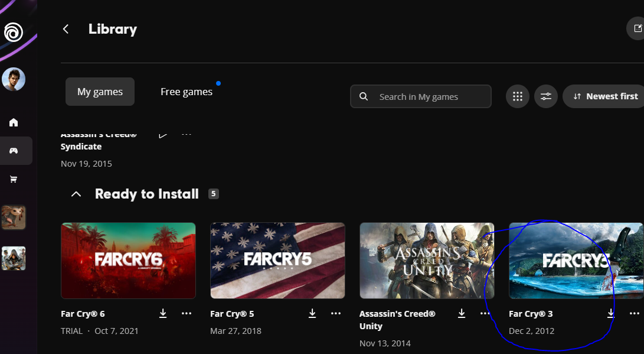Viewport: 644px width, 354px height.
Task: Click the Assassin's Creed® Unity title
Action: tap(397, 320)
